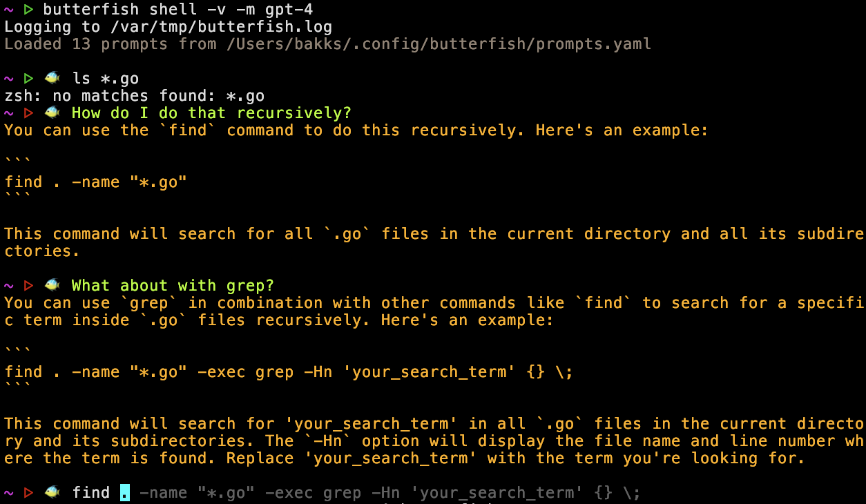This screenshot has height=504, width=866.
Task: Click the purple tilde on the last prompt line
Action: 9,493
